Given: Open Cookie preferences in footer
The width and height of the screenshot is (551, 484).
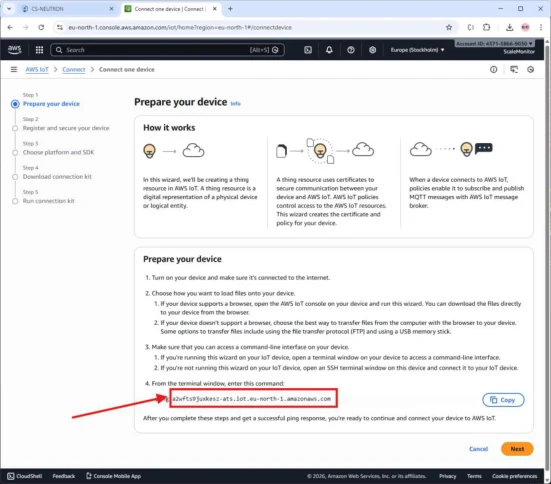Looking at the screenshot, I should [514, 476].
